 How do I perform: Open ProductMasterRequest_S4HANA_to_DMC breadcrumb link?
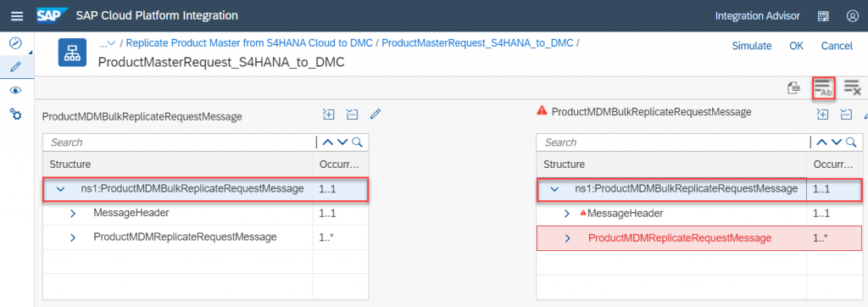pos(477,43)
